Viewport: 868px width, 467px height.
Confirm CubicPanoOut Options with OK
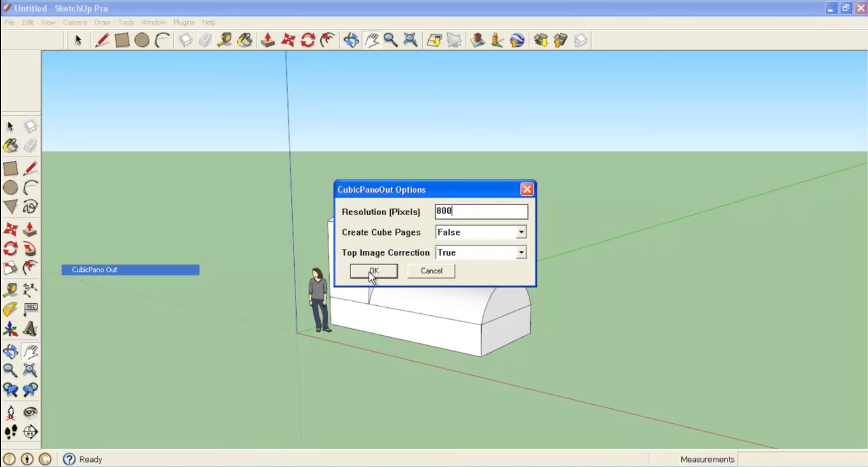pos(374,271)
